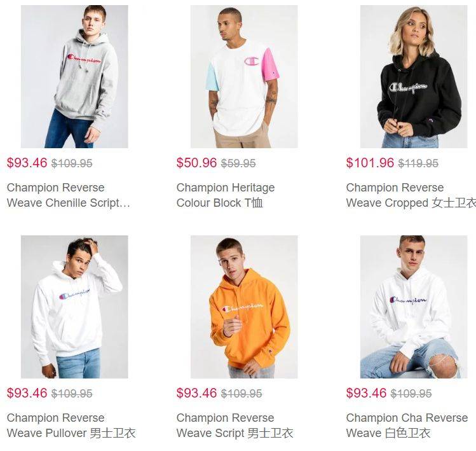Click the $93.46 price under Cha Reverse Weave
Image resolution: width=476 pixels, height=451 pixels.
click(x=367, y=393)
